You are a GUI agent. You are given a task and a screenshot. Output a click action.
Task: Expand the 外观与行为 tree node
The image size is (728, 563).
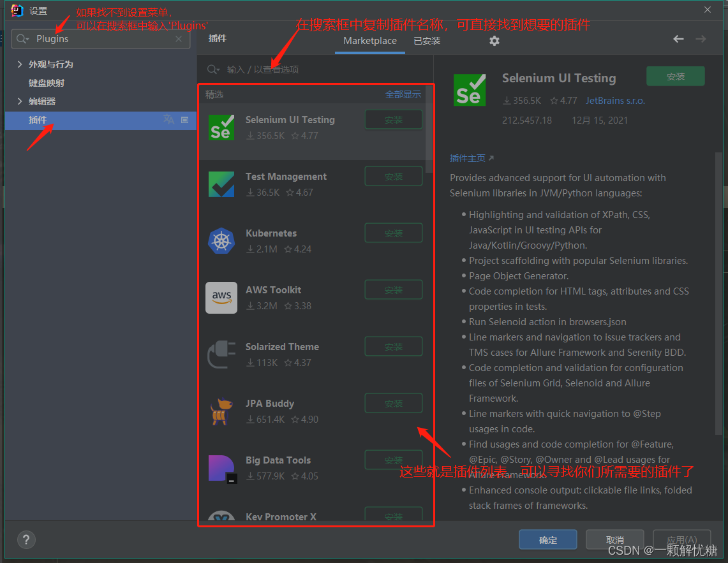[x=20, y=64]
